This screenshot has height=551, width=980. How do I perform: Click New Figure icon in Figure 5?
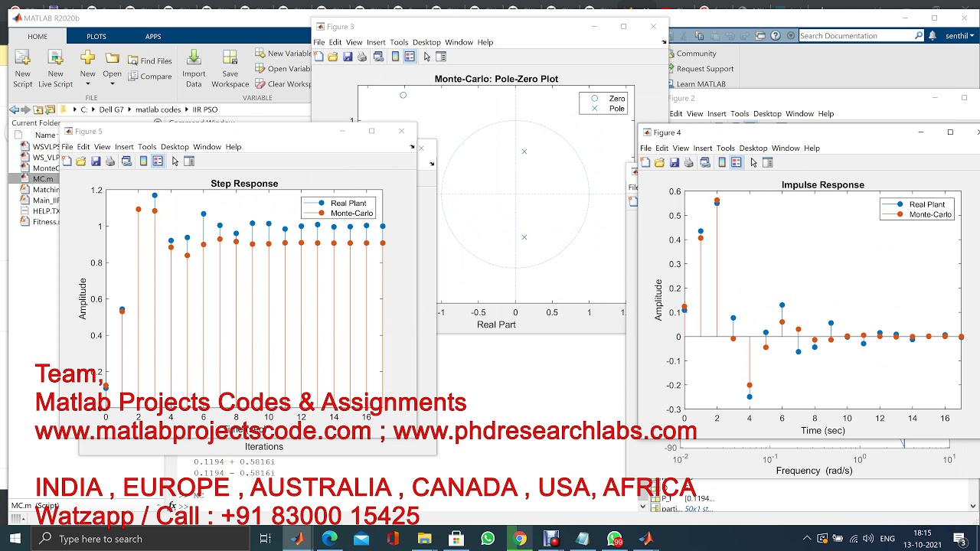67,161
